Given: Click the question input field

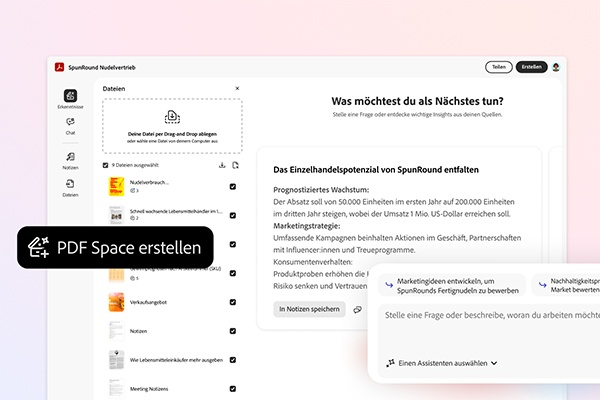Looking at the screenshot, I should pos(485,318).
